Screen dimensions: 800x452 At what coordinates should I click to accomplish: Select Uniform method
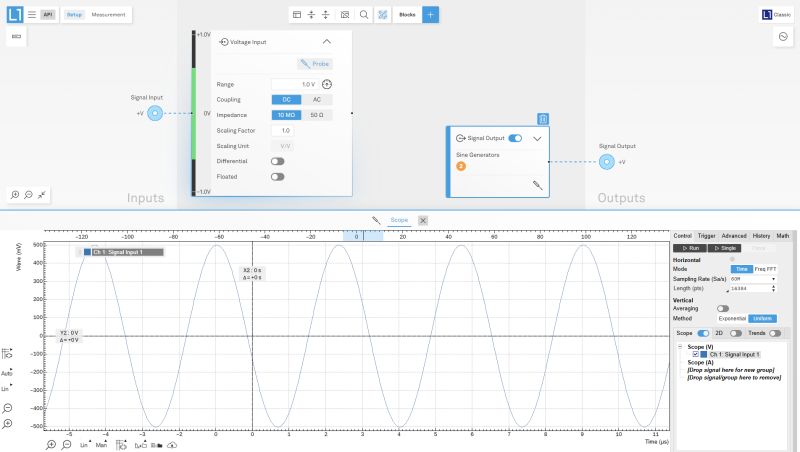click(x=762, y=318)
